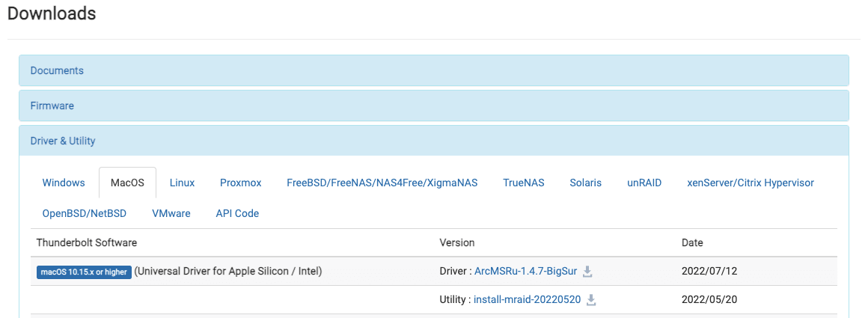Switch to the Solaris tab
Image resolution: width=868 pixels, height=318 pixels.
point(585,183)
